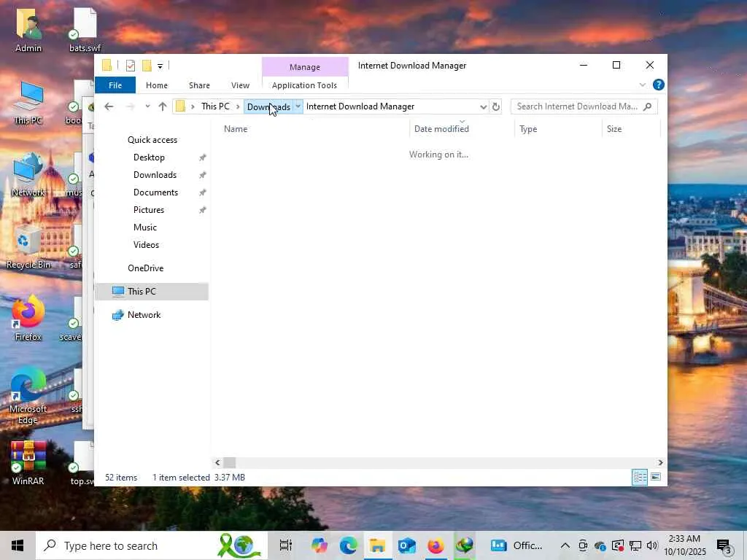Launch Copilot from taskbar
Screen dimensions: 747x560
pyautogui.click(x=319, y=545)
